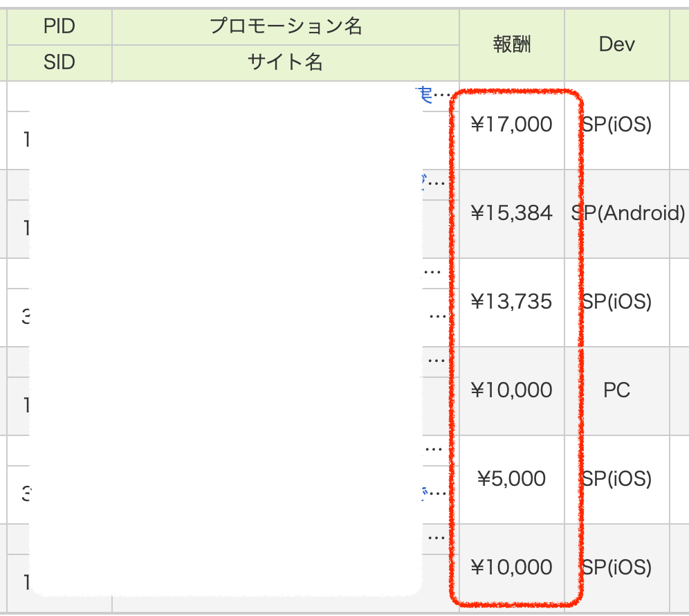The height and width of the screenshot is (616, 689).
Task: Select the SP(Android) device cell
Action: 628,213
